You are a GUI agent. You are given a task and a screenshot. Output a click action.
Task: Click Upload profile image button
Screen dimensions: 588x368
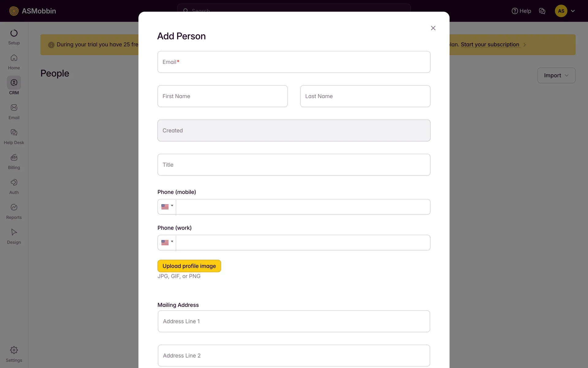189,266
